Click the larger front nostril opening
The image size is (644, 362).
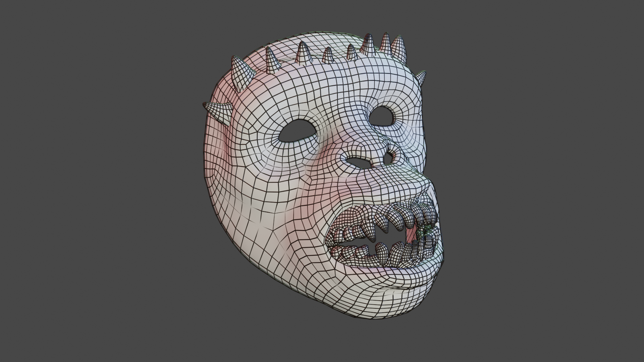(359, 163)
